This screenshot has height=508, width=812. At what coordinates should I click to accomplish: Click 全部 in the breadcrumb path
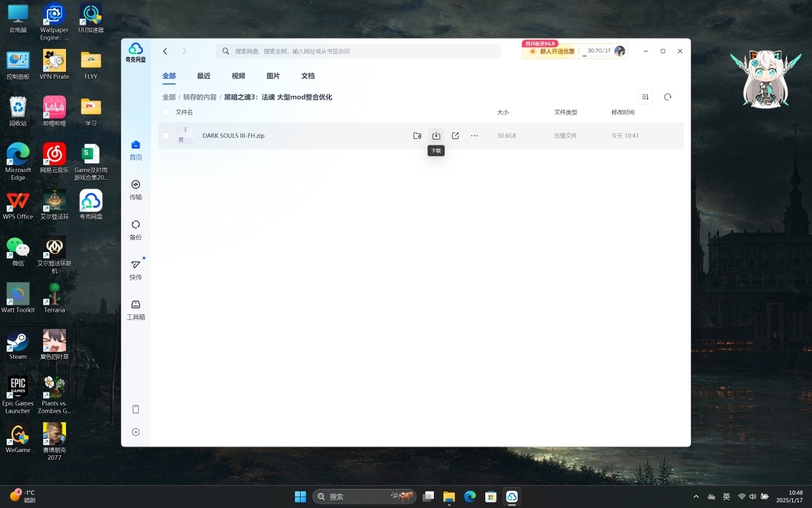click(x=169, y=97)
